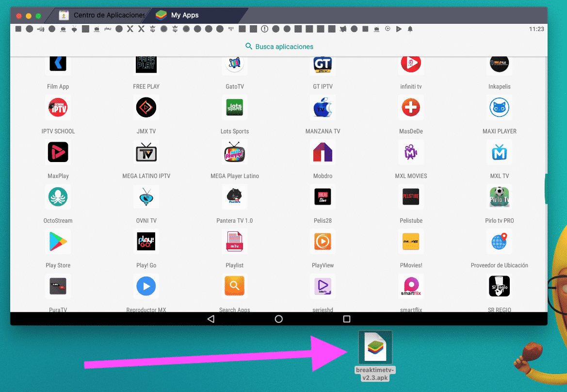Click the Busca aplicaciones search field
The width and height of the screenshot is (567, 392).
[279, 47]
